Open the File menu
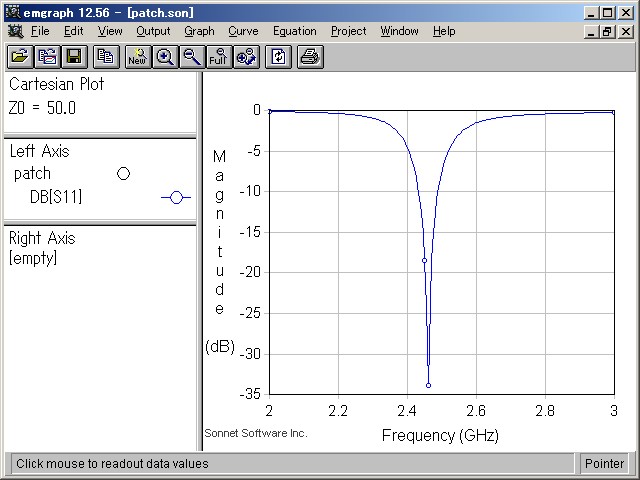 40,31
